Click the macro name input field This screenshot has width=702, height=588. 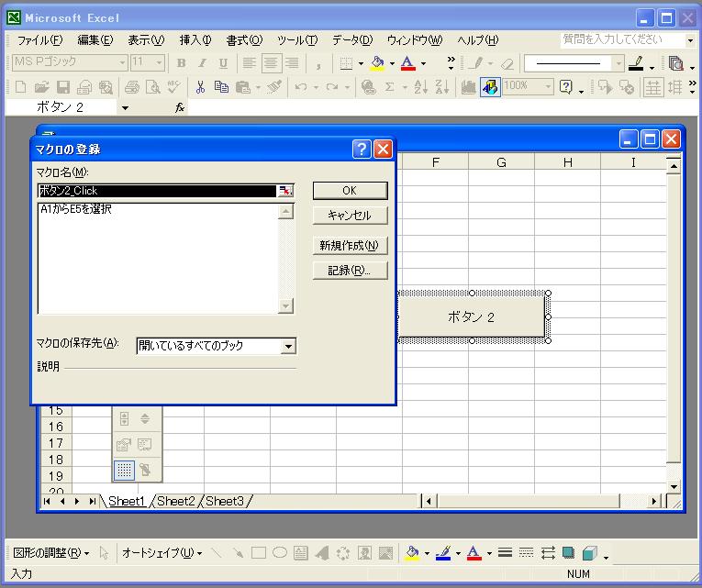pos(157,191)
